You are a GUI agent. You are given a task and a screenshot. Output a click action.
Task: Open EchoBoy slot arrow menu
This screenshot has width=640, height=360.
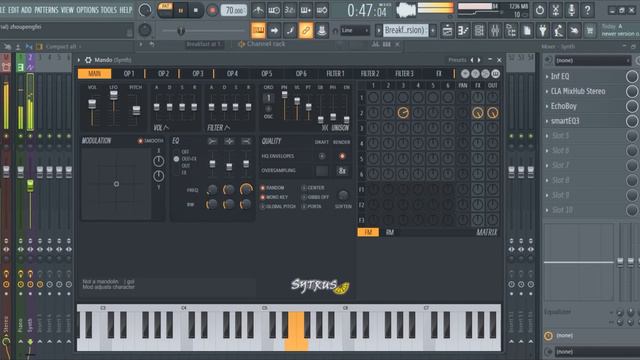coord(547,106)
